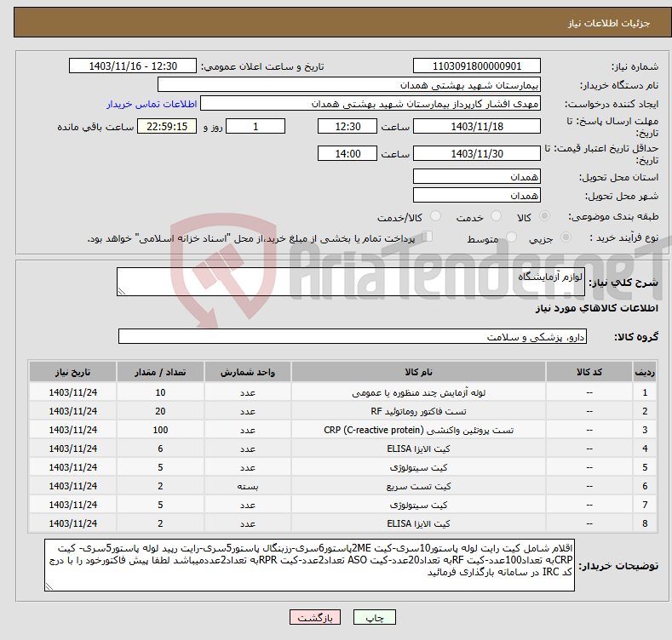Click the resize handle of buyer notes box
Viewport: 672px width, 640px height.
coord(49,586)
